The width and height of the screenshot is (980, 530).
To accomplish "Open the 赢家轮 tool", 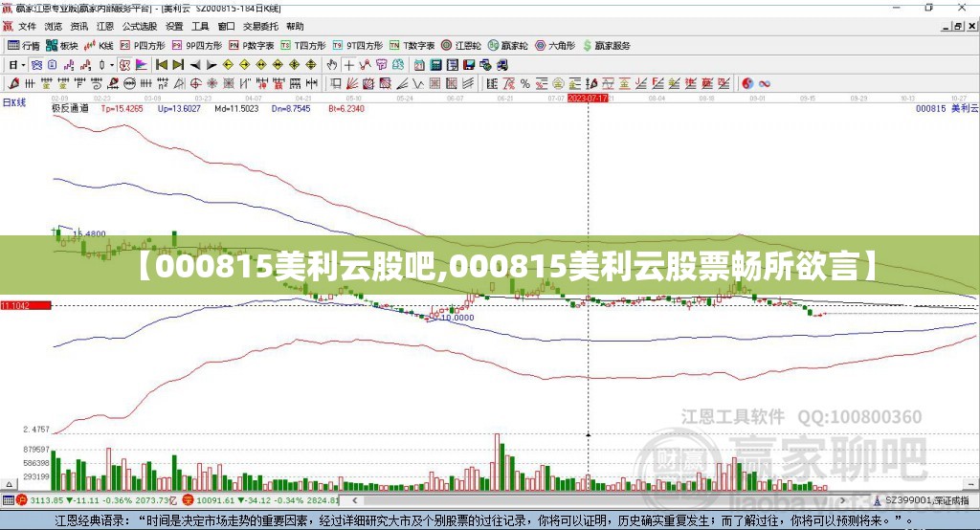I will [x=507, y=46].
